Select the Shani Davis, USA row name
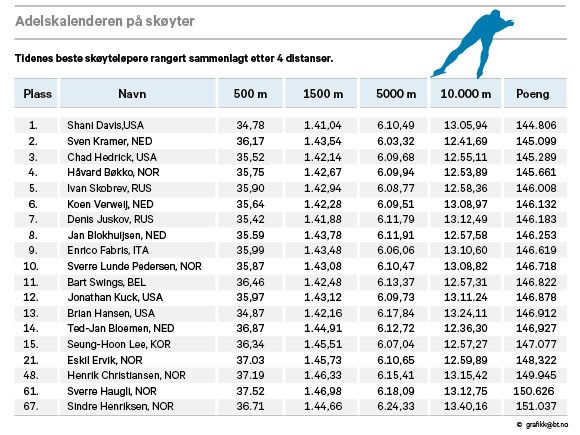 [106, 125]
